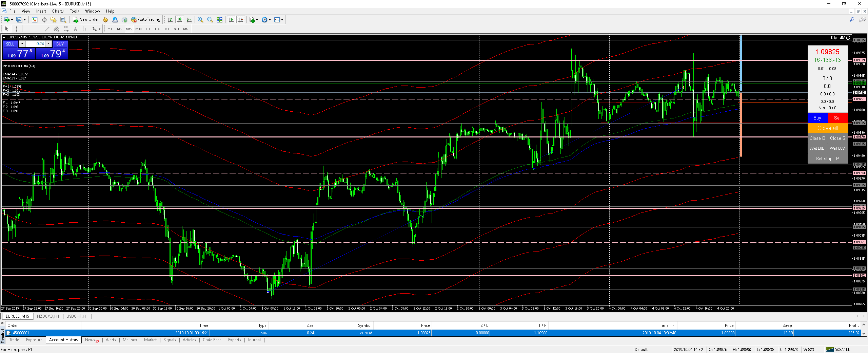Toggle chart shift from right border
This screenshot has width=868, height=353.
[x=241, y=20]
